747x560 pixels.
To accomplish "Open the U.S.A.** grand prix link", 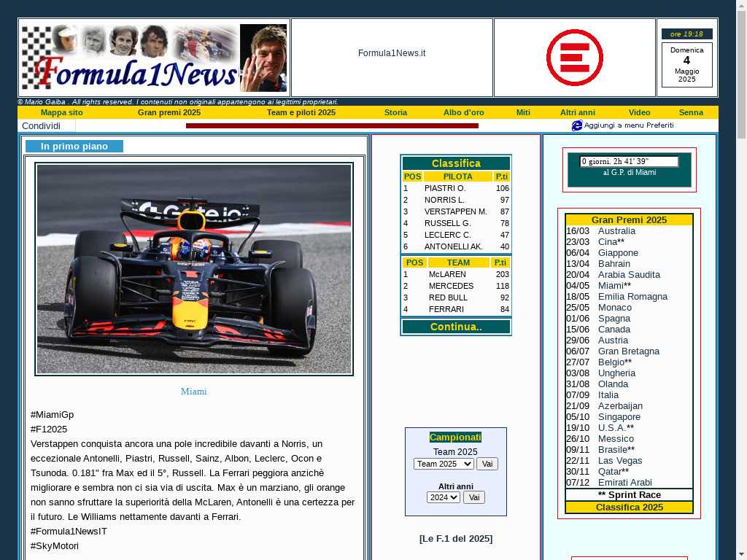I will tap(616, 428).
